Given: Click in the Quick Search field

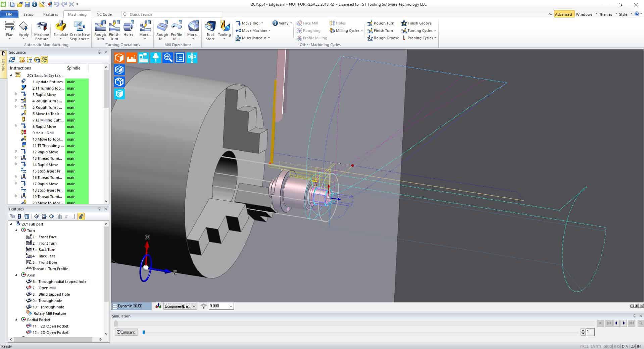Looking at the screenshot, I should (x=171, y=14).
